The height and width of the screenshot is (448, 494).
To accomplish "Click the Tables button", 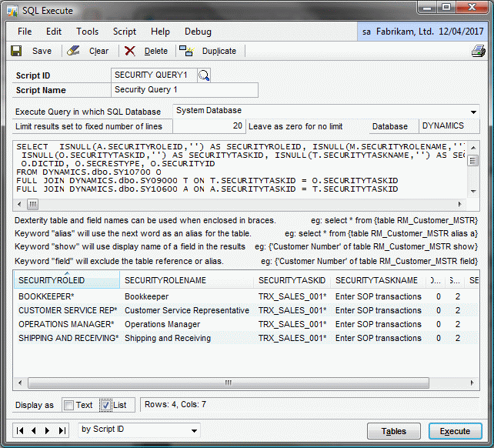I will tap(394, 431).
